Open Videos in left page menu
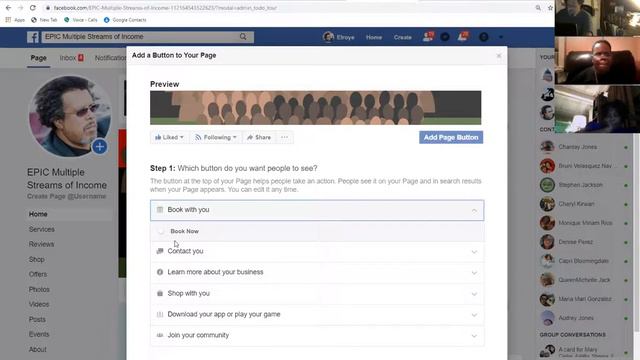 [x=39, y=304]
